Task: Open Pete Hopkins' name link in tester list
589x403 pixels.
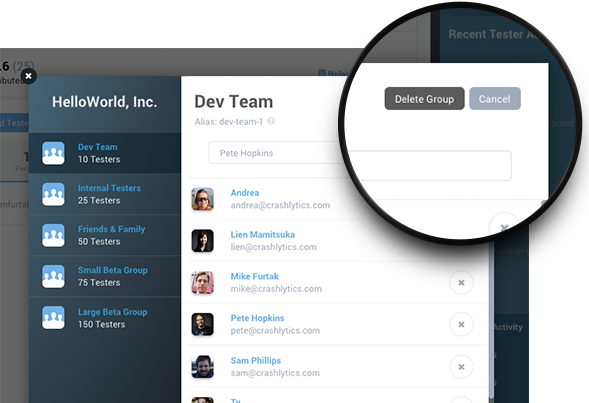Action: click(257, 318)
